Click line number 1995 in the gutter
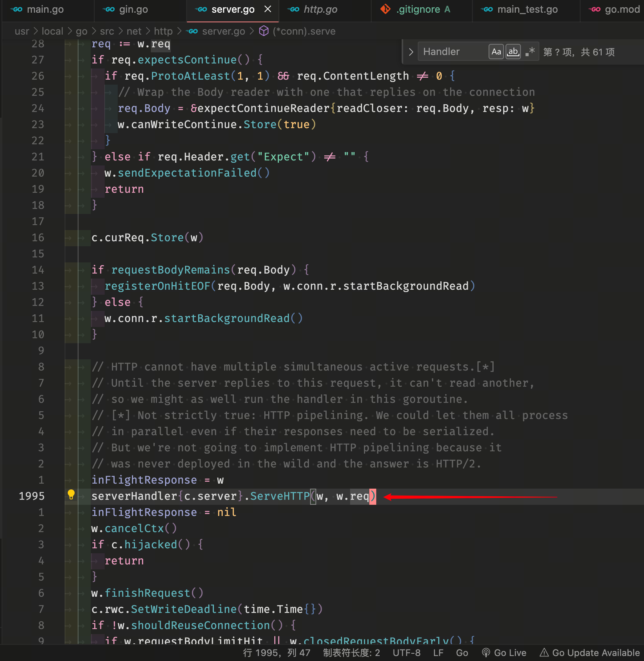Image resolution: width=644 pixels, height=661 pixels. (x=32, y=496)
